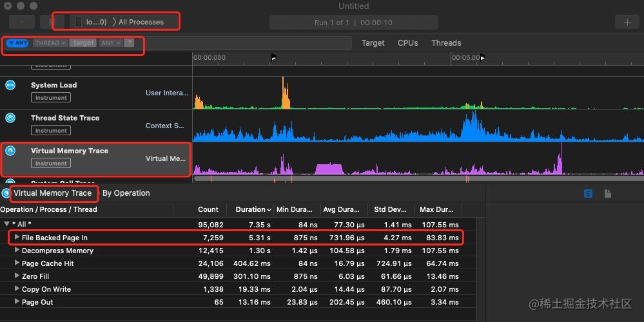Click the horizontal timeline scrollbar
644x322 pixels.
[418, 178]
